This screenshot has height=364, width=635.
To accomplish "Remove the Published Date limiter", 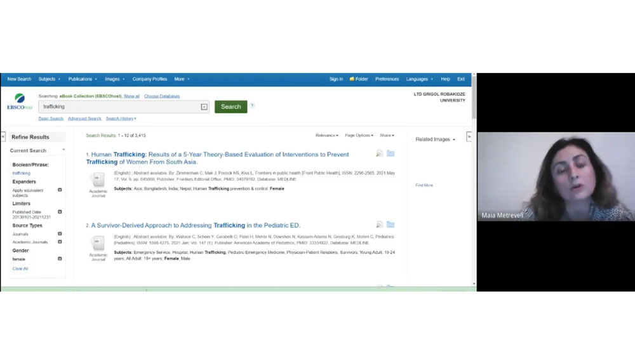I will click(x=60, y=212).
